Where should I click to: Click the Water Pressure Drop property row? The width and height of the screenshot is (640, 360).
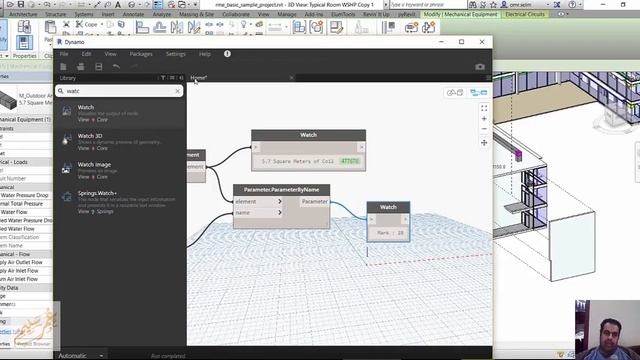tap(26, 195)
